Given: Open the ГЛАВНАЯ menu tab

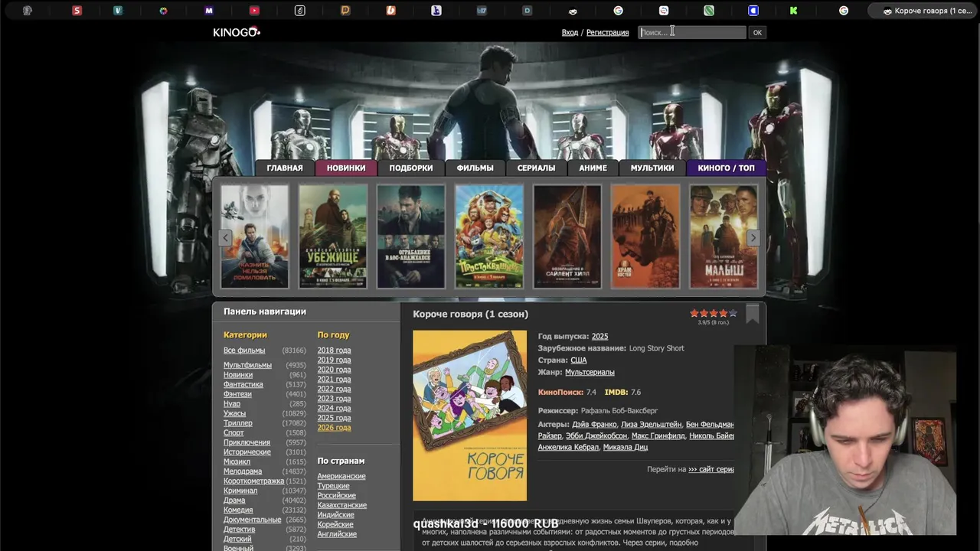Looking at the screenshot, I should tap(285, 168).
